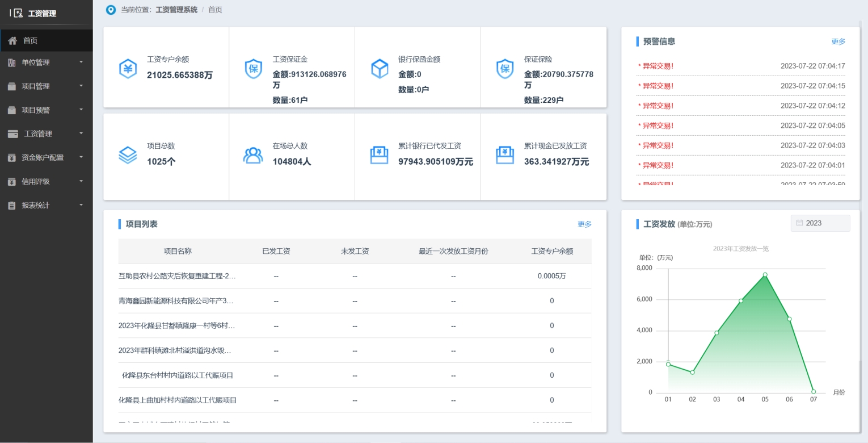Click 更多 in the 预警信息 panel
868x443 pixels.
coord(837,41)
